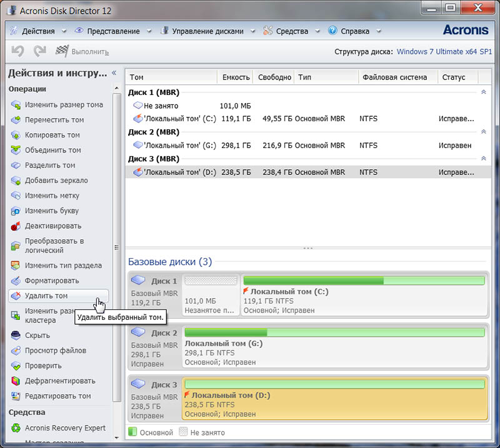The image size is (500, 448).
Task: Click the Диск 1 drive icon in disk map
Action: click(138, 281)
